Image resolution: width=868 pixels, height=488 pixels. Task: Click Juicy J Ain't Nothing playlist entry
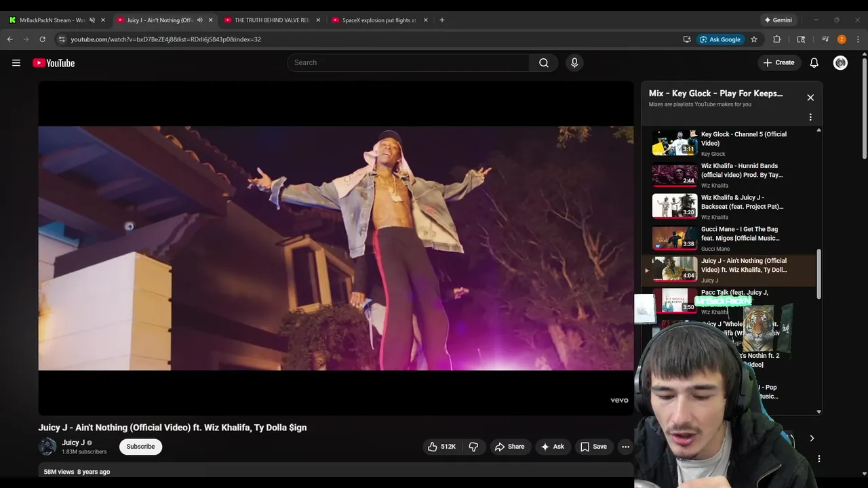click(x=729, y=270)
